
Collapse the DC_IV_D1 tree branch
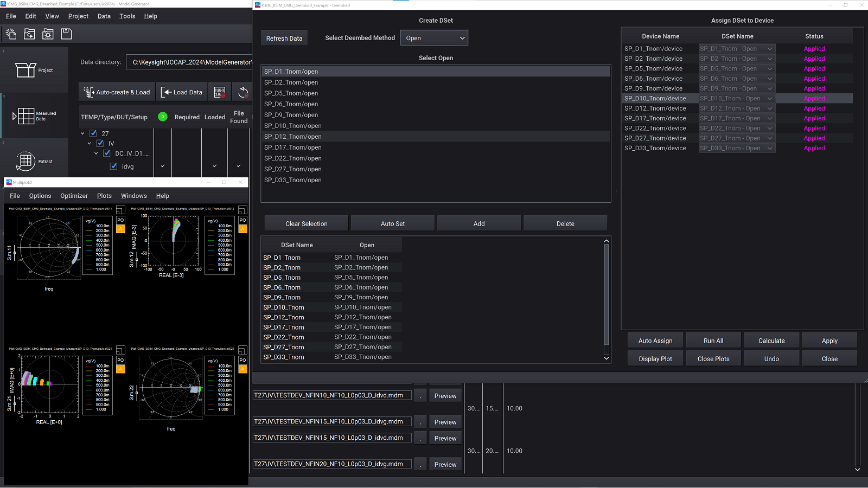click(x=96, y=153)
